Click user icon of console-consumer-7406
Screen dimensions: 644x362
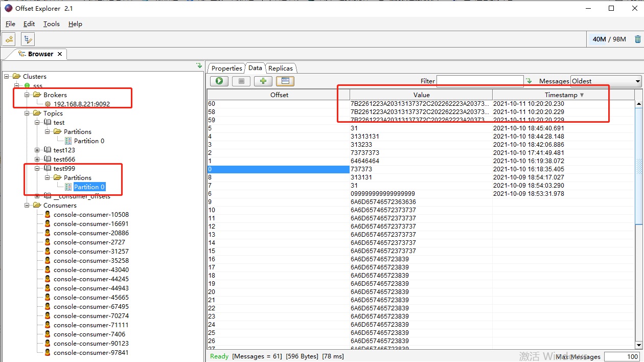48,334
